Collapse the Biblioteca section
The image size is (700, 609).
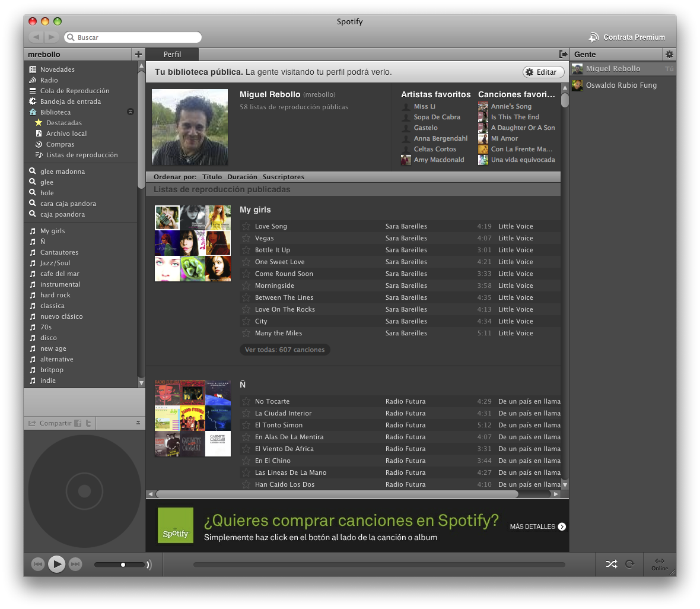click(x=131, y=112)
